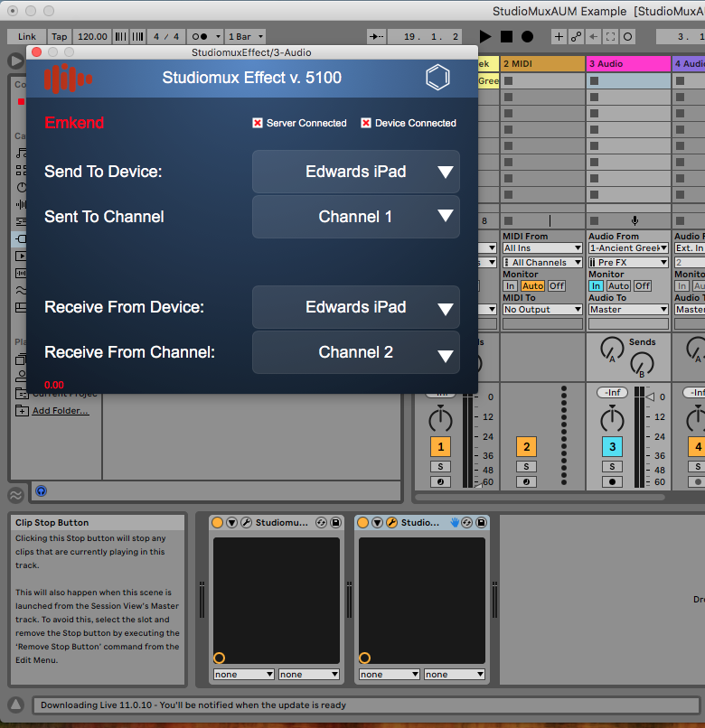Viewport: 705px width, 728px height.
Task: Set 2 MIDI monitor to Auto
Action: click(x=532, y=286)
